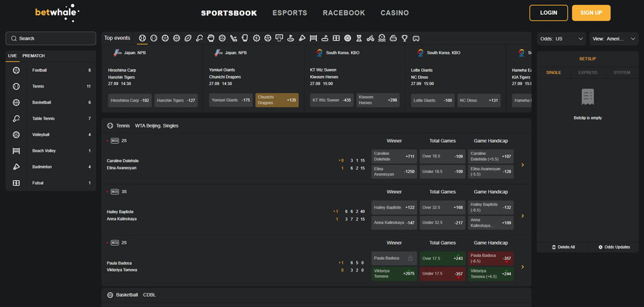The width and height of the screenshot is (644, 307).
Task: Select the boxing glove icon in Top events
Action: [245, 38]
